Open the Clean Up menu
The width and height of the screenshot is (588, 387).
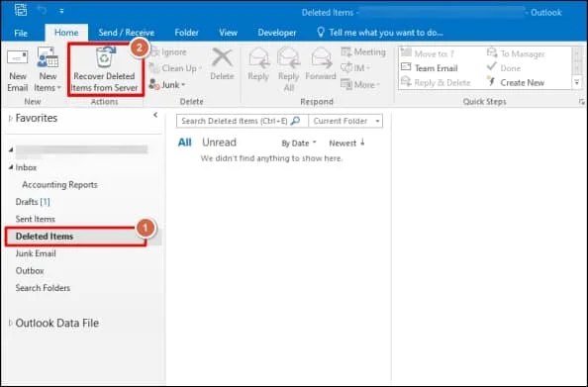pos(175,68)
